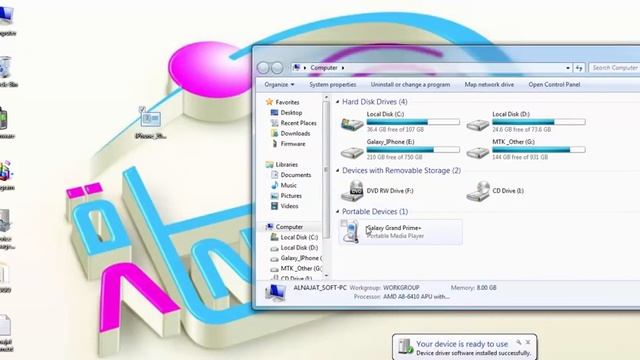Viewport: 640px width, 360px height.
Task: Open Galaxy_IPhone (E:) drive icon
Action: pyautogui.click(x=352, y=153)
